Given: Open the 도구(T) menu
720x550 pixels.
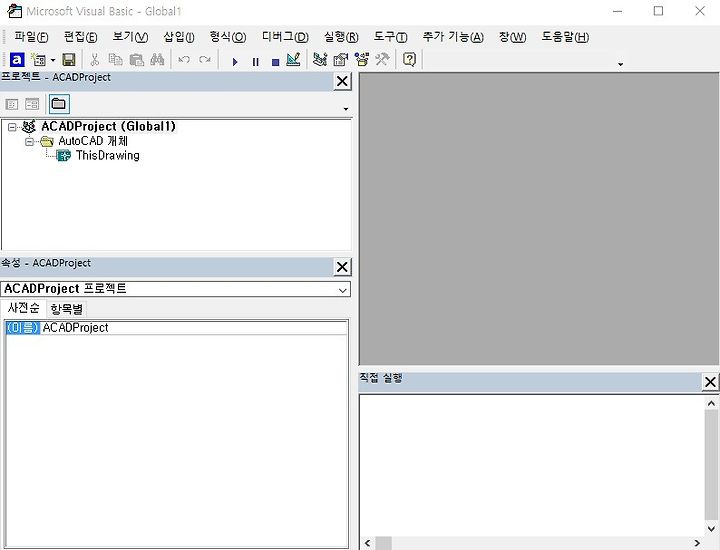Looking at the screenshot, I should point(390,37).
